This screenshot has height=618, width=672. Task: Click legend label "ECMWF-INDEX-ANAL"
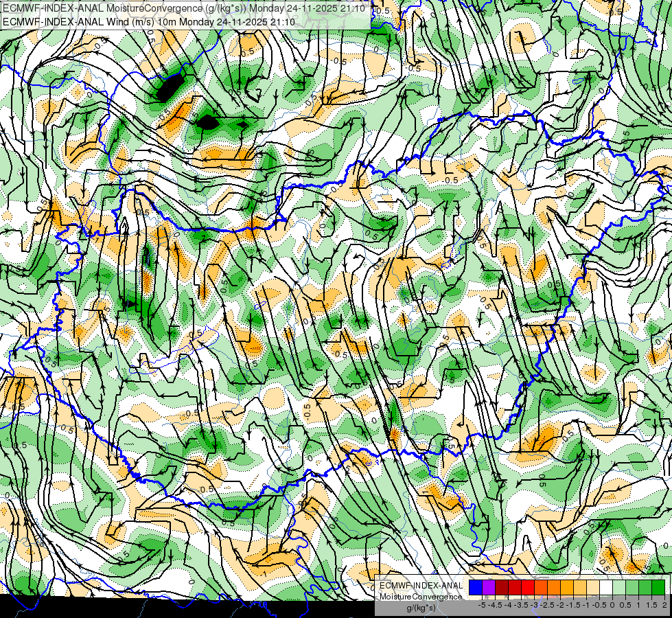(421, 586)
